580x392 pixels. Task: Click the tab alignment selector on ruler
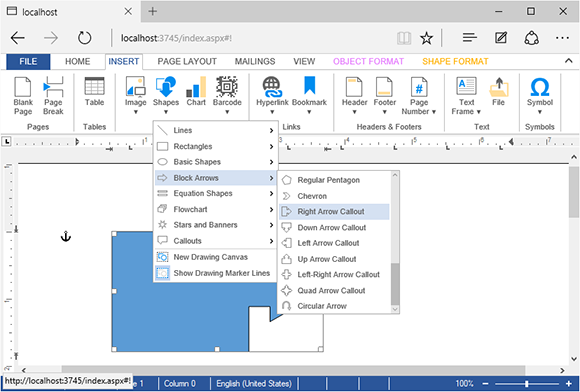click(7, 141)
